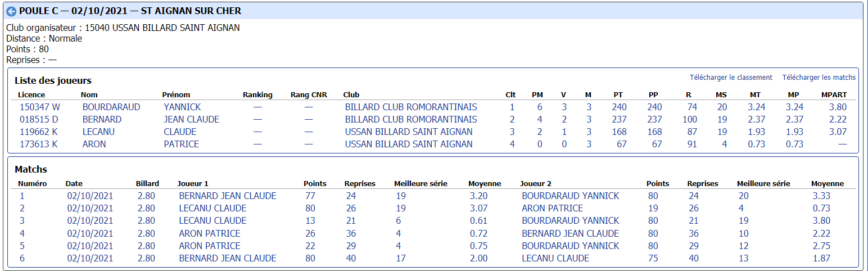Click the Joueur 1 column header
The height and width of the screenshot is (271, 868).
point(193,183)
